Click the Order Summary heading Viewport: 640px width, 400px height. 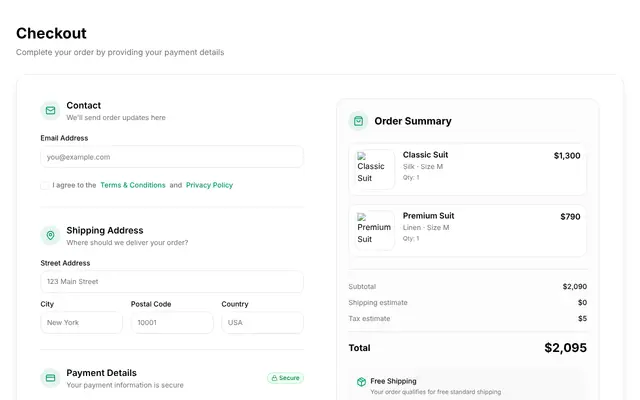413,121
